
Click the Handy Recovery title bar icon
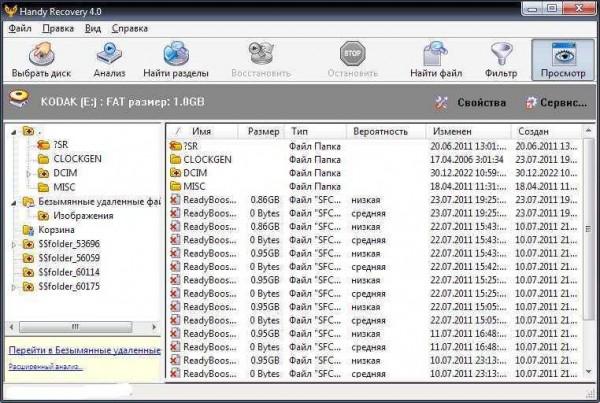point(11,11)
